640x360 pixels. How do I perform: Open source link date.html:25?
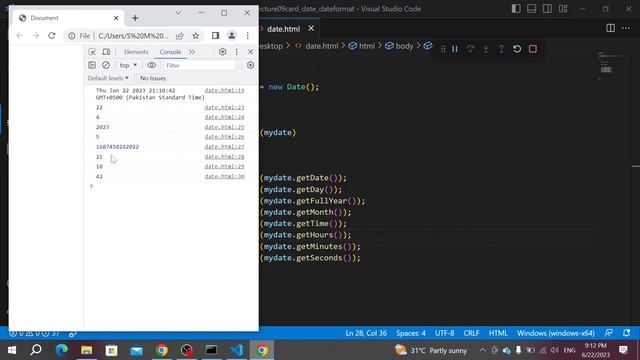pyautogui.click(x=224, y=127)
